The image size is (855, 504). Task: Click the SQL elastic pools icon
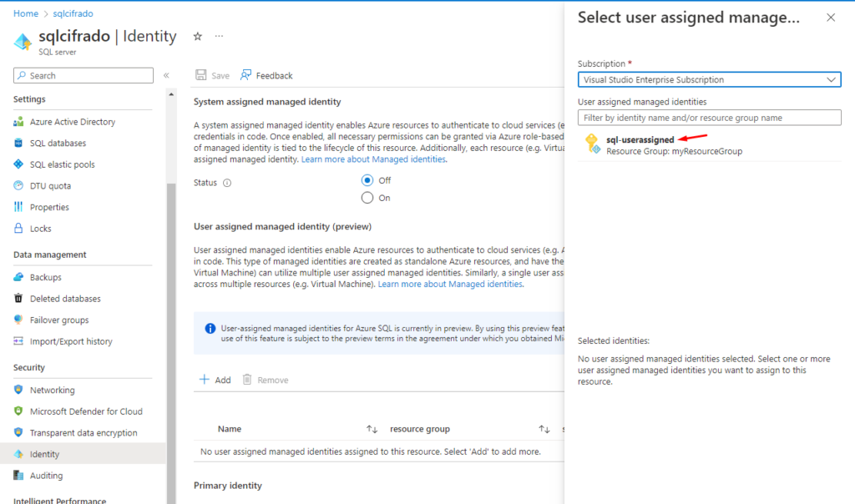pyautogui.click(x=18, y=164)
